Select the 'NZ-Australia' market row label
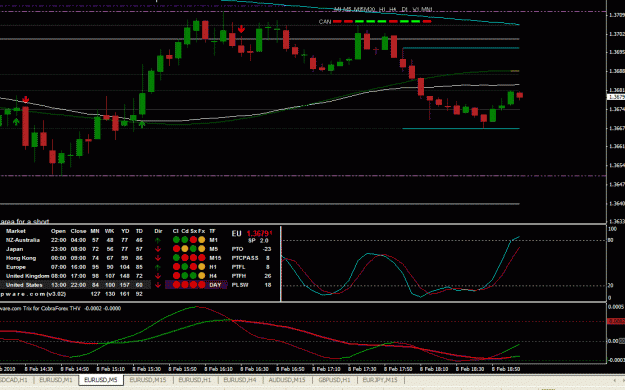625x390 pixels. (x=23, y=240)
